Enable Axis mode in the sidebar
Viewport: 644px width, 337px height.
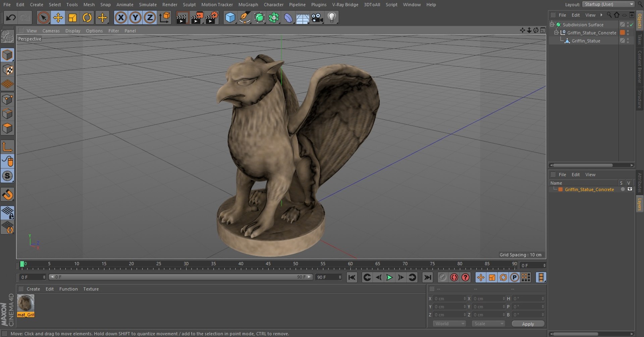point(7,147)
